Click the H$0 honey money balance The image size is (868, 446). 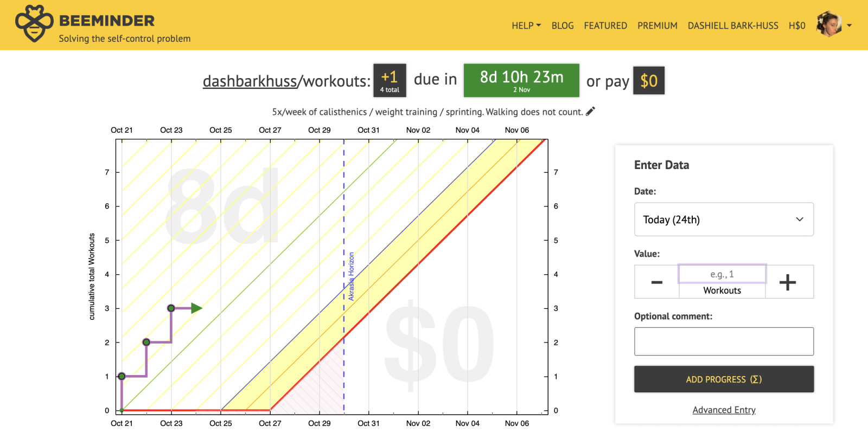pyautogui.click(x=797, y=25)
